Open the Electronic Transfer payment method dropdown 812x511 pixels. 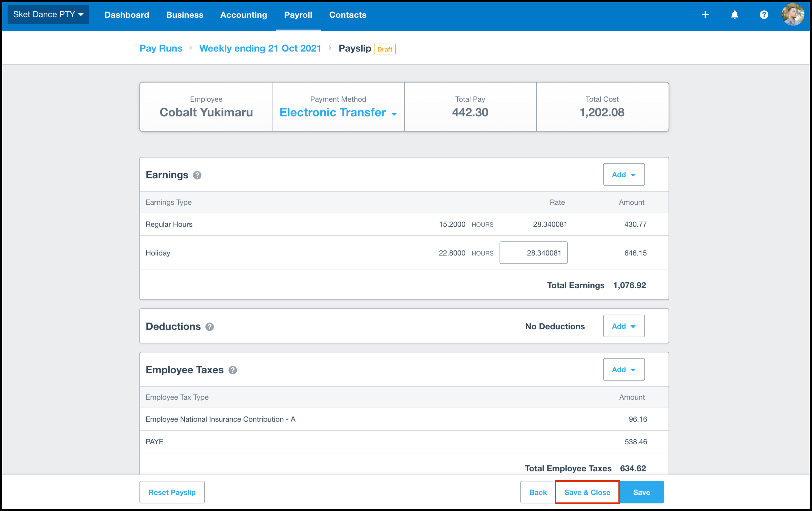pyautogui.click(x=338, y=113)
